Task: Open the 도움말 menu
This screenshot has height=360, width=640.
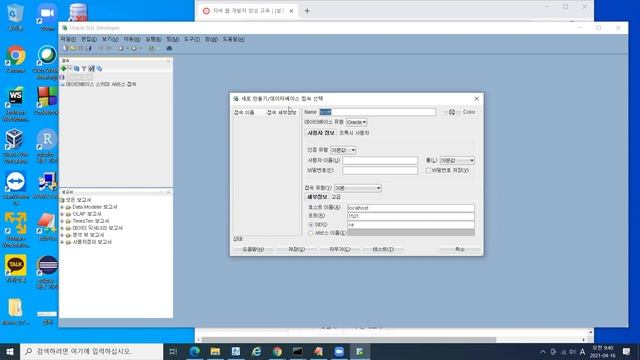Action: pos(233,39)
